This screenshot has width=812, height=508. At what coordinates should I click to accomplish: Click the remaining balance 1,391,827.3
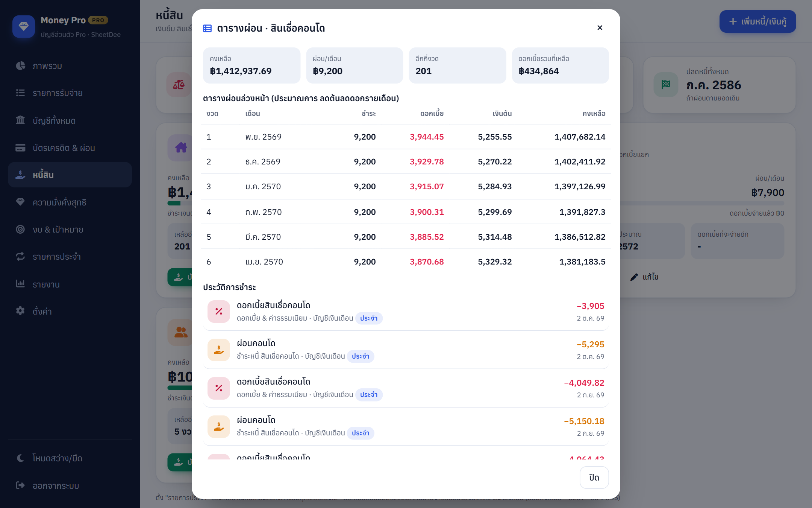click(x=582, y=212)
